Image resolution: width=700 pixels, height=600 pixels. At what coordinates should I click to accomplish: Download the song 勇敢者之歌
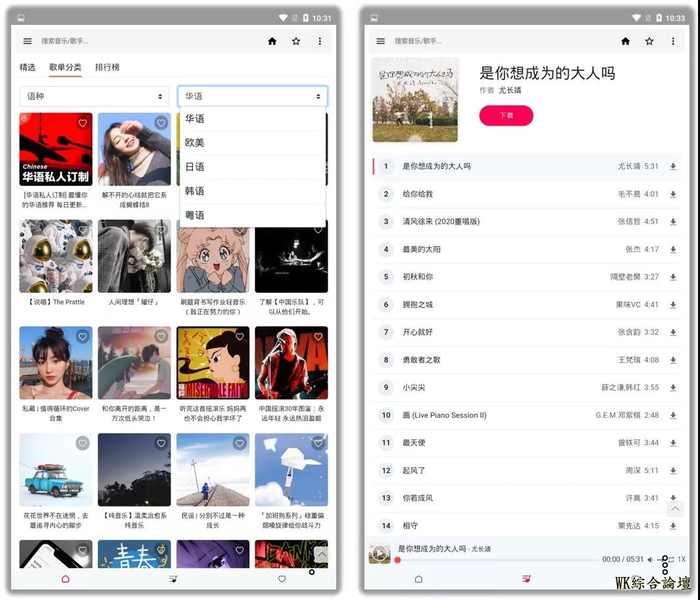pos(673,361)
